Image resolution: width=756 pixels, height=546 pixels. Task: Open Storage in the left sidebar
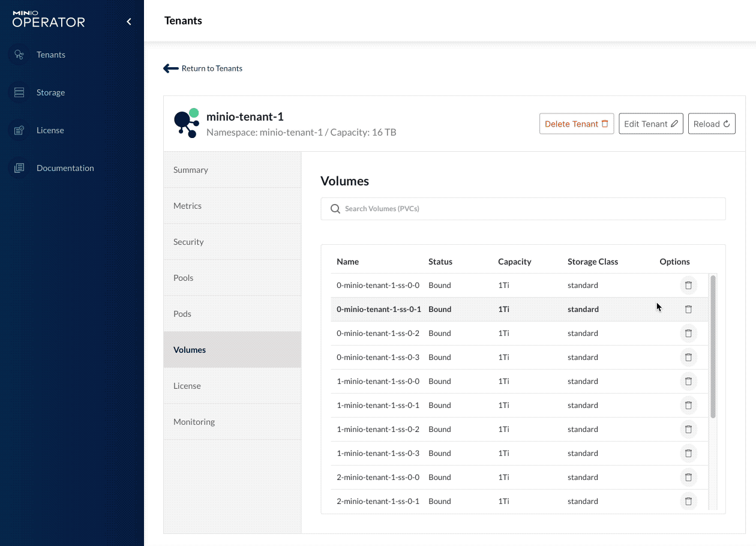tap(50, 92)
